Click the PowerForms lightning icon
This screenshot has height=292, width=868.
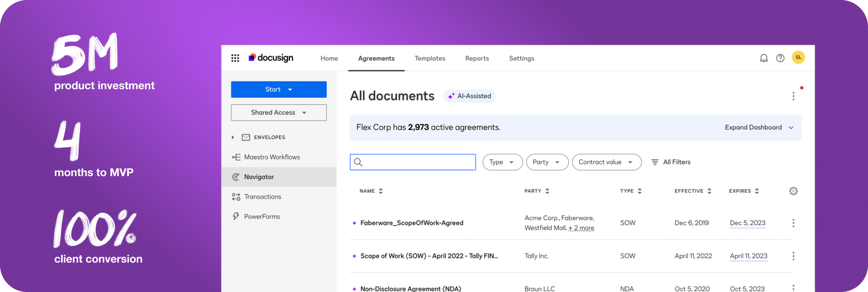(x=236, y=216)
